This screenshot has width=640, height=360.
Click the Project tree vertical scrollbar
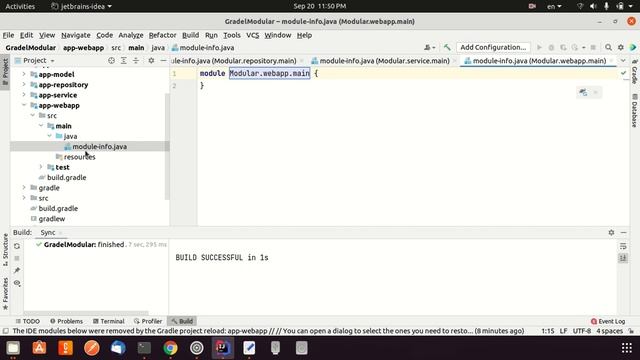167,146
